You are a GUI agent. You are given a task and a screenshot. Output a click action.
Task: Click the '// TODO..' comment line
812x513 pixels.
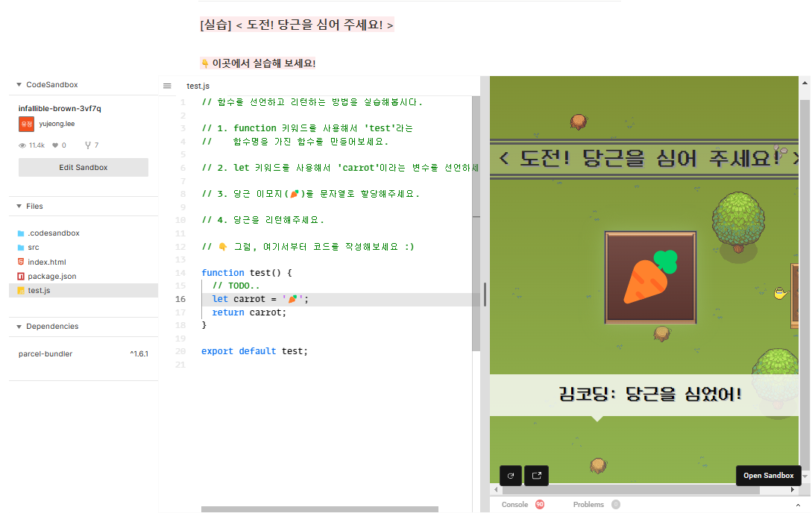click(236, 286)
